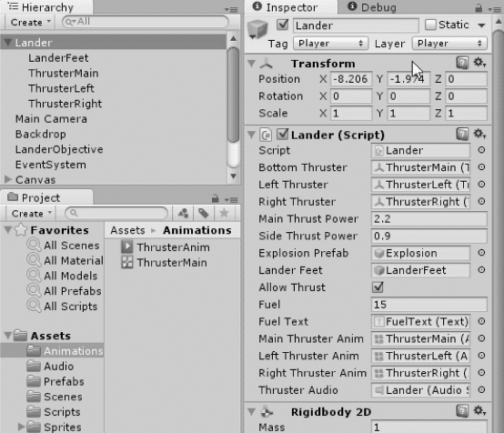Viewport: 504px width, 433px height.
Task: Open the Tag Player dropdown
Action: click(x=330, y=44)
